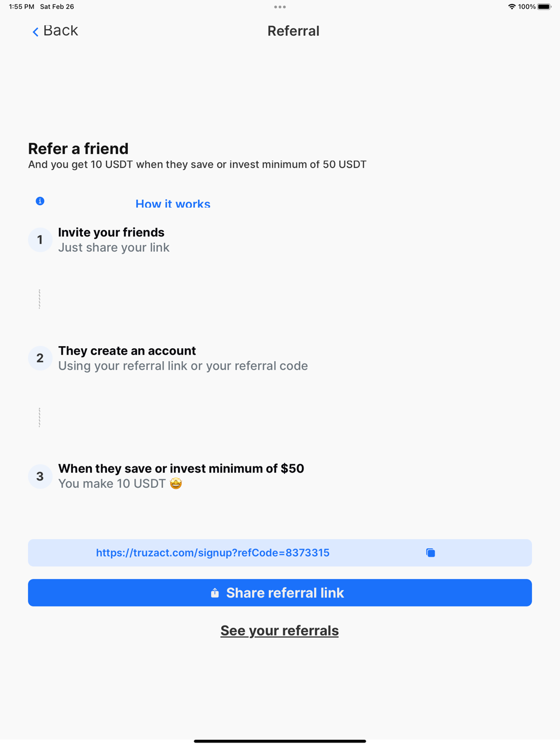The width and height of the screenshot is (560, 747).
Task: Select the truzact.com referral URL text
Action: [213, 553]
